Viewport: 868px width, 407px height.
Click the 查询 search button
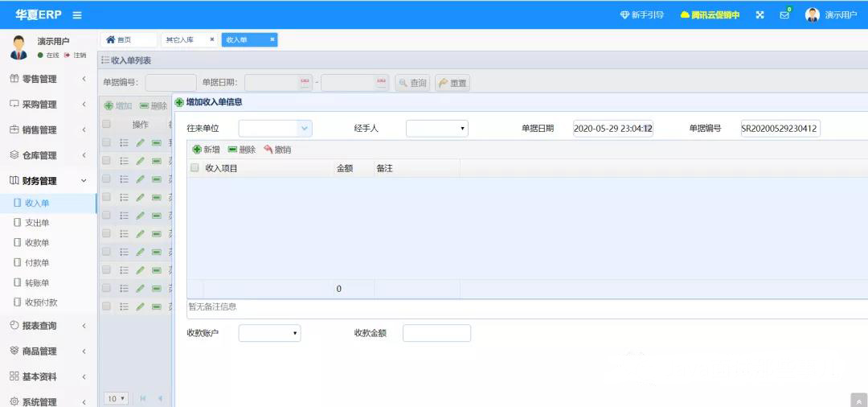point(412,83)
